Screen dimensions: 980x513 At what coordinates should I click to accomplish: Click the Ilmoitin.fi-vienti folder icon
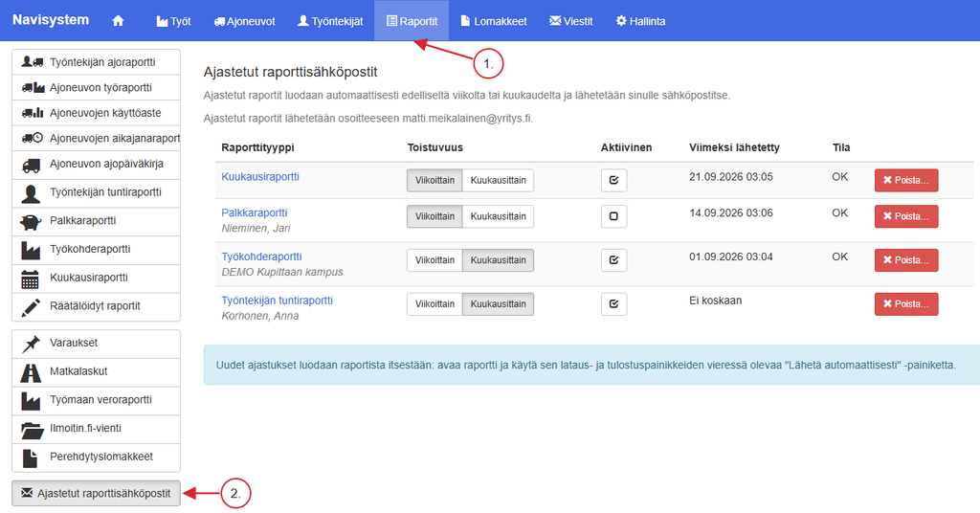click(32, 430)
